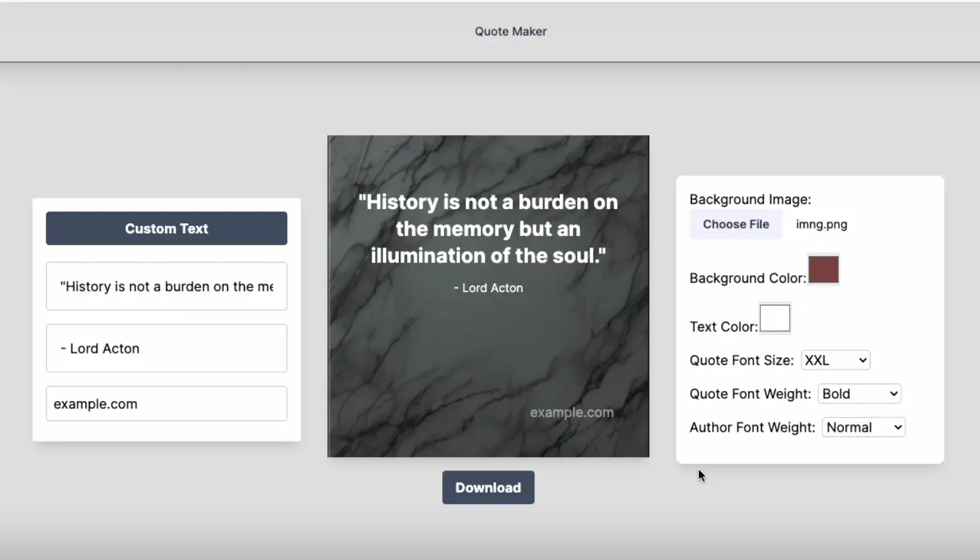Open the Quote Font Size dropdown
980x560 pixels.
(x=834, y=360)
